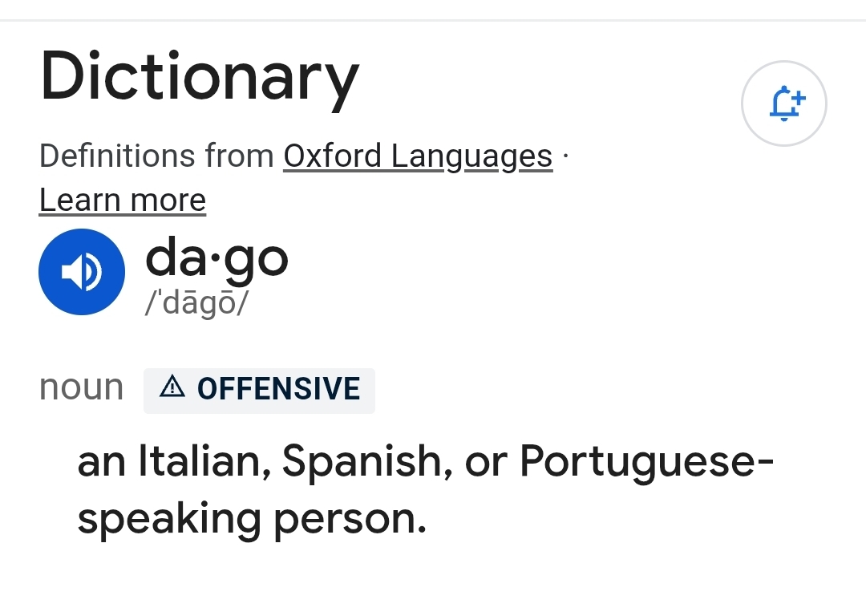Click the word speaking in the definition
The image size is (866, 616).
pyautogui.click(x=169, y=519)
